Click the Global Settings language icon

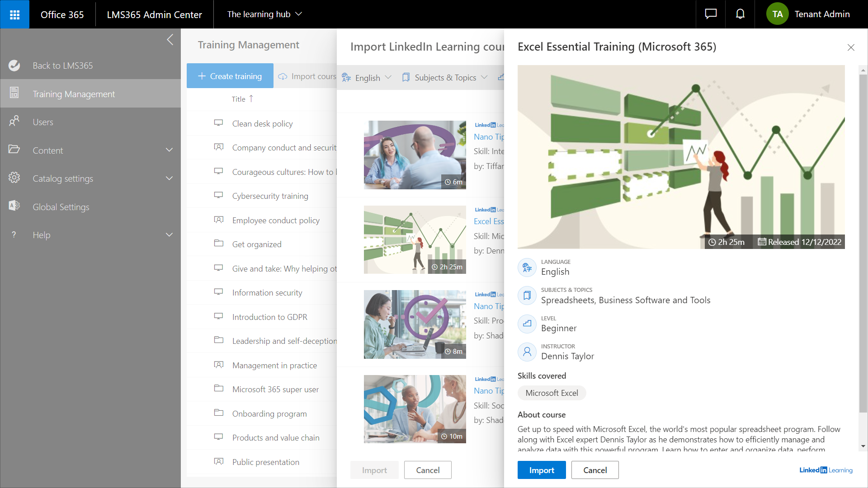(x=14, y=206)
